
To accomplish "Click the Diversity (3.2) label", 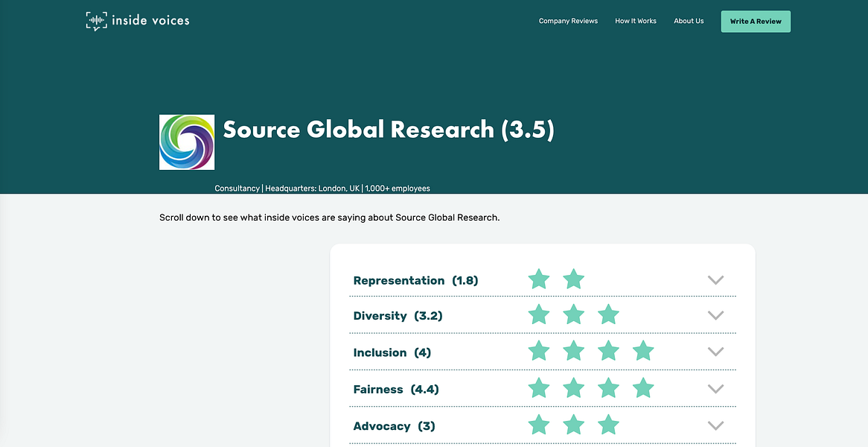I will (398, 316).
